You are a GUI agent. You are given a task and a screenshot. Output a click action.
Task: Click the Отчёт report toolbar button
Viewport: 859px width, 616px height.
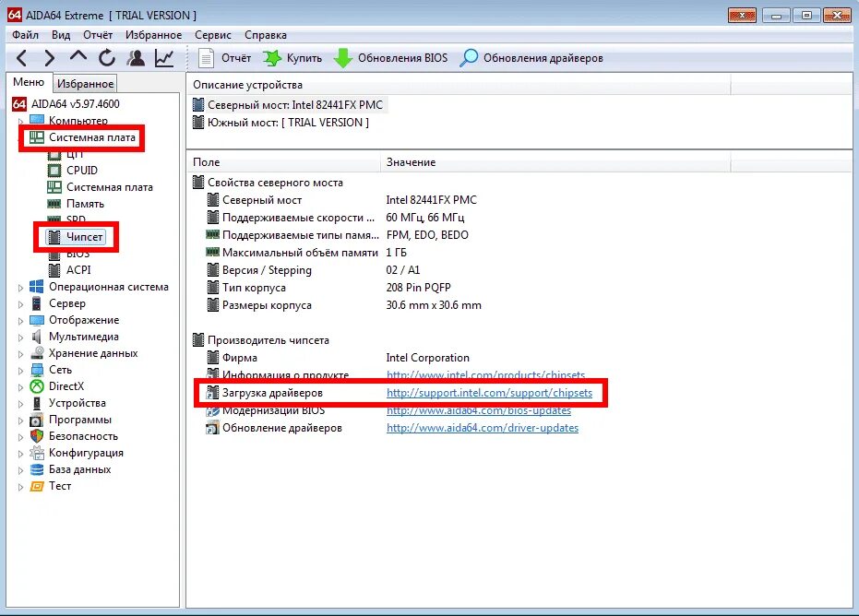point(224,58)
